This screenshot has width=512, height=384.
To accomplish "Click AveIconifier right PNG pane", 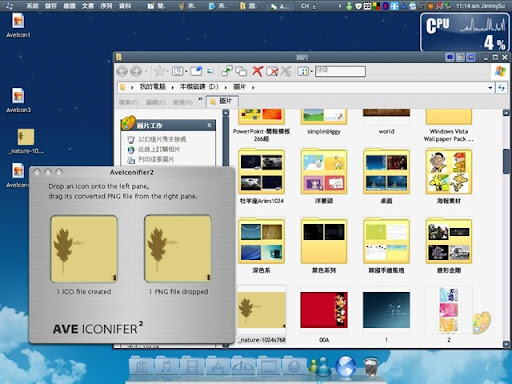I will click(x=178, y=249).
